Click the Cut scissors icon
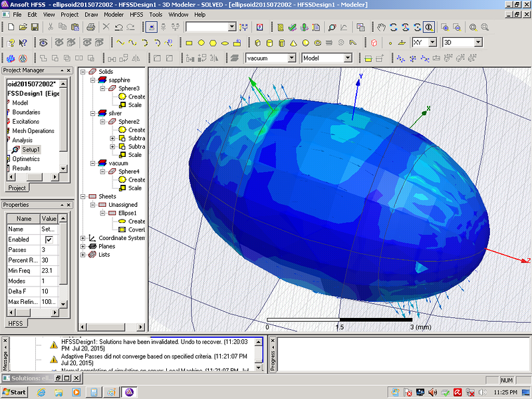This screenshot has width=532, height=399. [51, 27]
